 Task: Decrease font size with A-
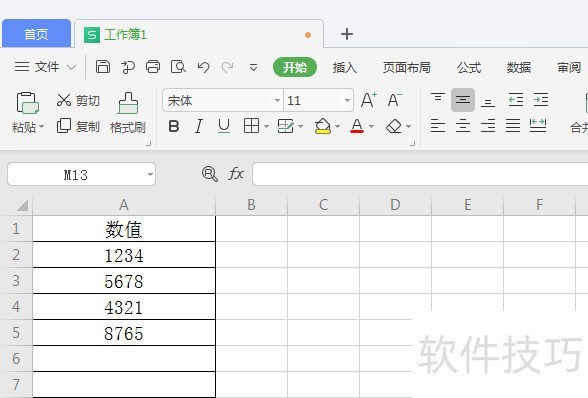[x=394, y=100]
